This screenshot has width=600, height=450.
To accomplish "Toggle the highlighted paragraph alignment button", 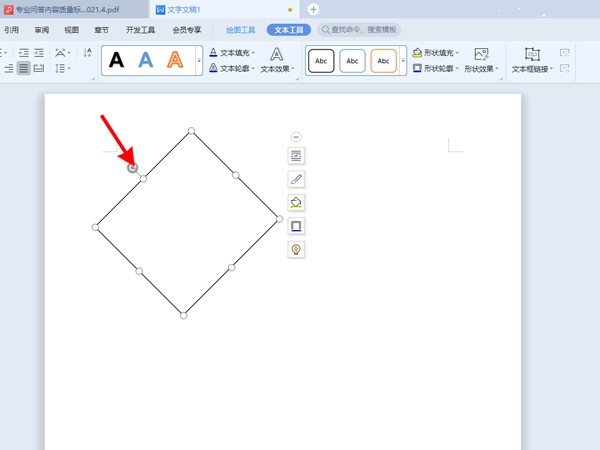I will tap(23, 69).
